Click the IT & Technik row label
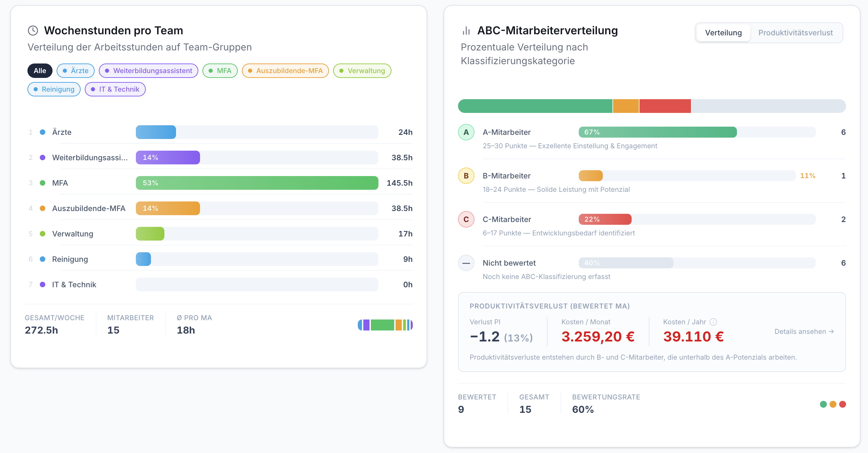This screenshot has height=453, width=868. [74, 284]
